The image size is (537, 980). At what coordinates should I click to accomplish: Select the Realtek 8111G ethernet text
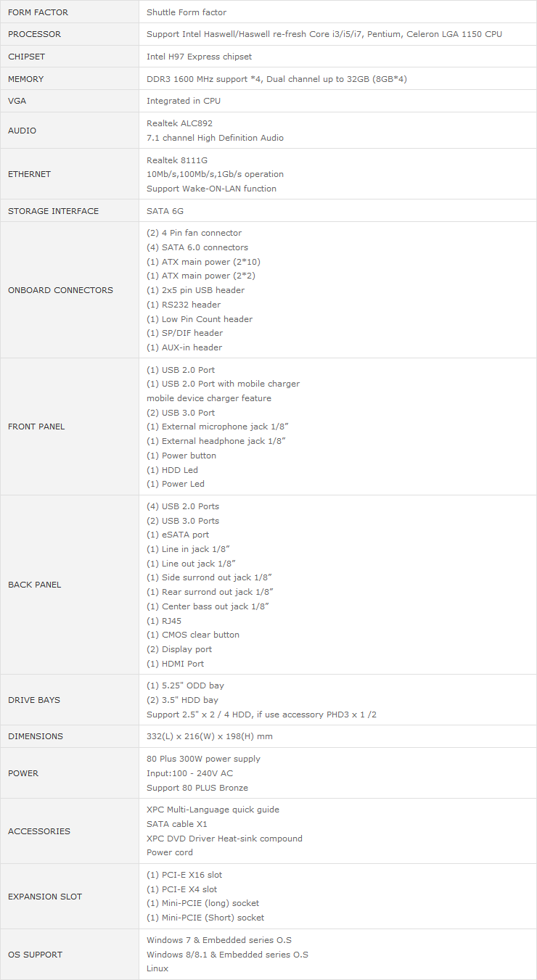click(x=177, y=160)
